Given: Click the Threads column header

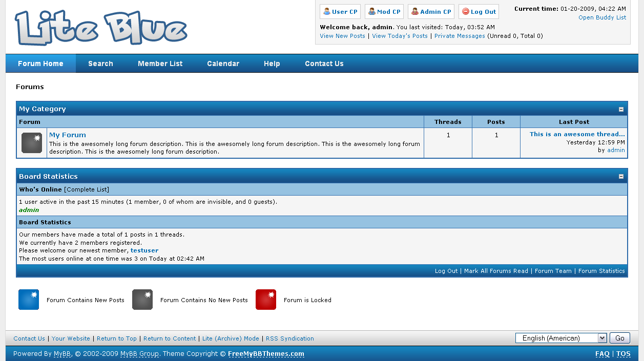Looking at the screenshot, I should (x=448, y=122).
